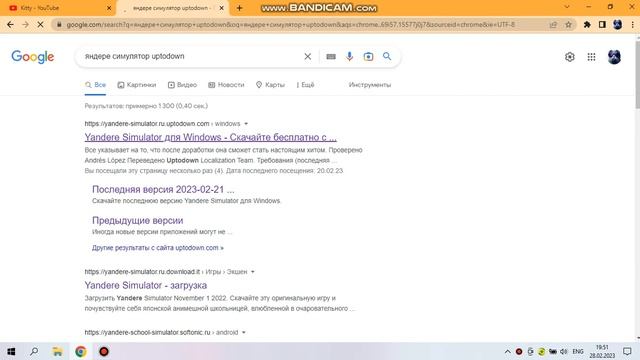Switch to the Новости tab
The height and width of the screenshot is (360, 640).
[226, 85]
